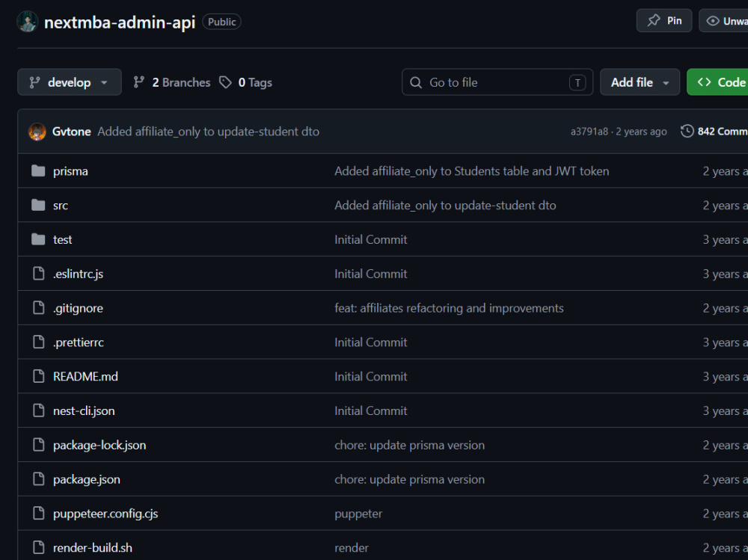
Task: Open the .eslintrc.js file
Action: point(79,274)
